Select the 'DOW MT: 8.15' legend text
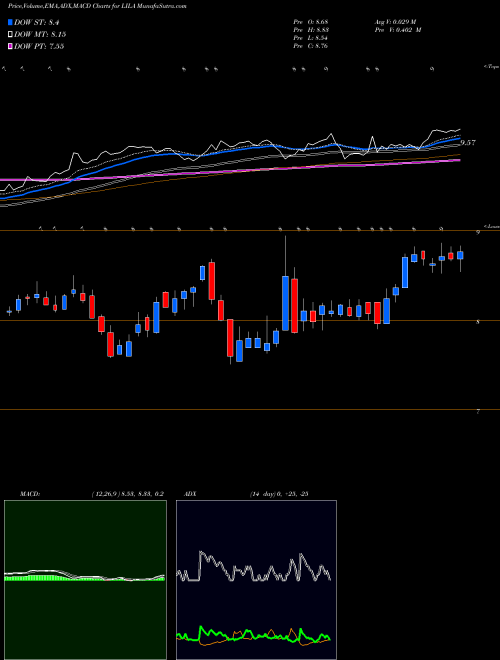This screenshot has height=660, width=500. [40, 34]
